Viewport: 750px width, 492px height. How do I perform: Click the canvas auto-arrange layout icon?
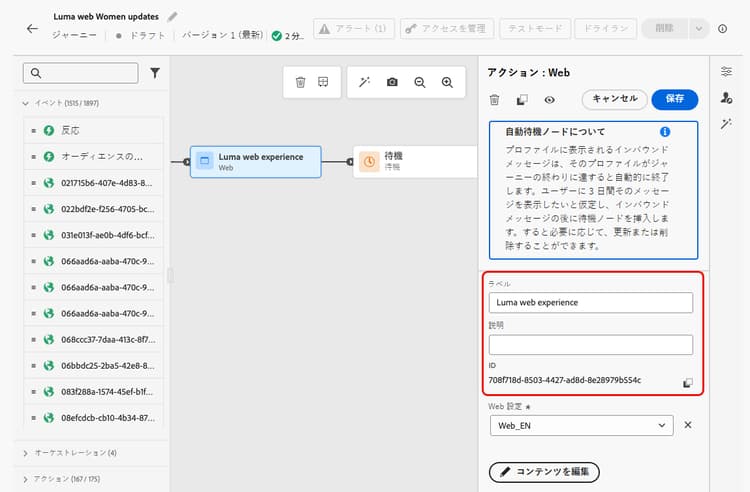coord(323,82)
